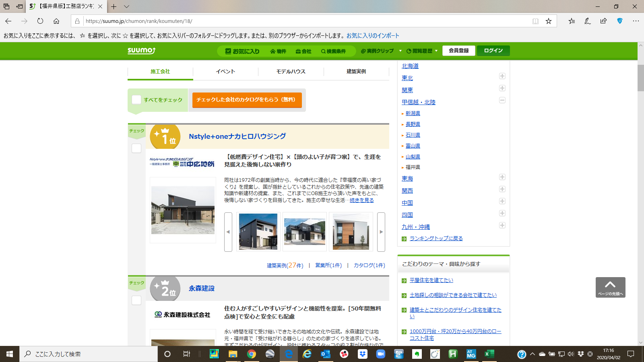
Task: Check the box for 永森建設
Action: point(136,300)
